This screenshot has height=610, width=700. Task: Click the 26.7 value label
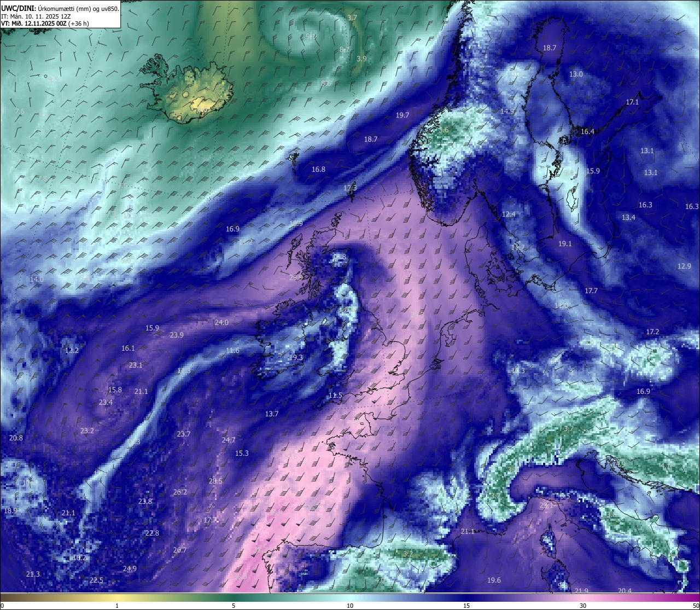click(179, 550)
